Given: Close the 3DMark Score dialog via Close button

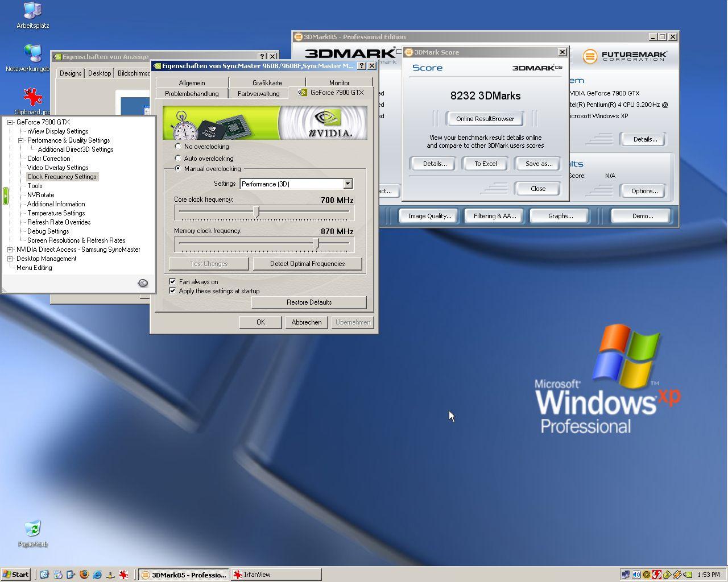Looking at the screenshot, I should pos(538,189).
